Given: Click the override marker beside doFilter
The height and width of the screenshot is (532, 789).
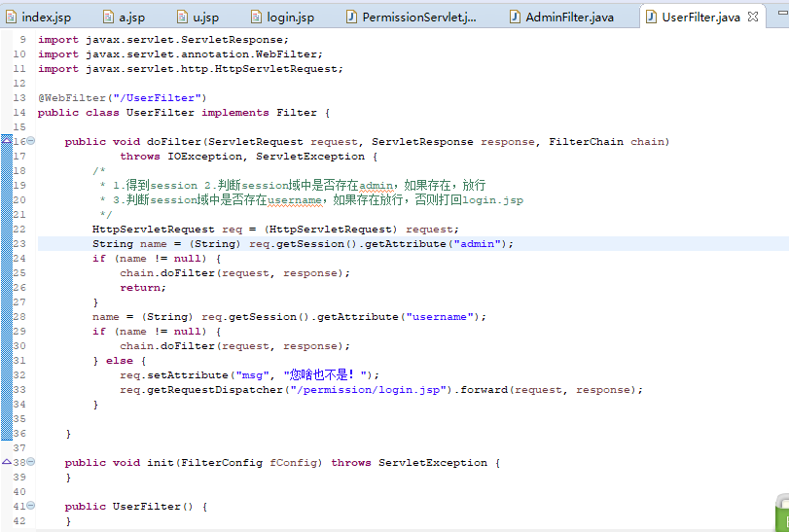Looking at the screenshot, I should pos(7,142).
